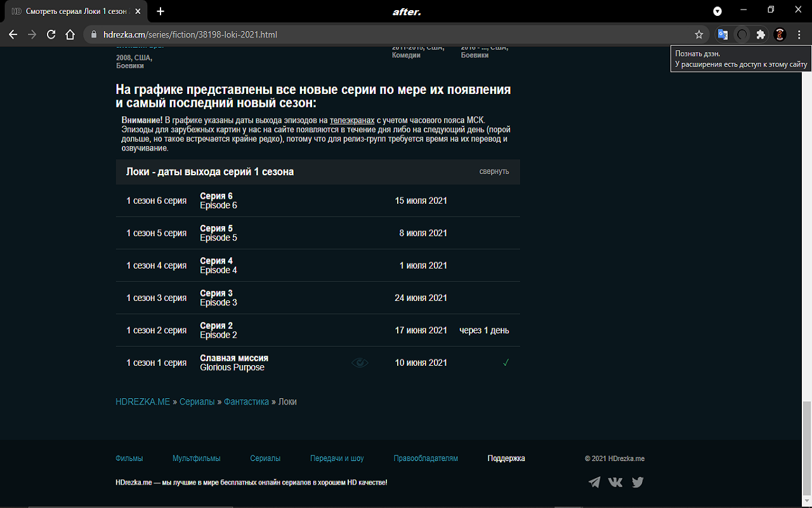Select row 1 сезон 2 серия
The height and width of the screenshot is (508, 812).
pyautogui.click(x=318, y=330)
